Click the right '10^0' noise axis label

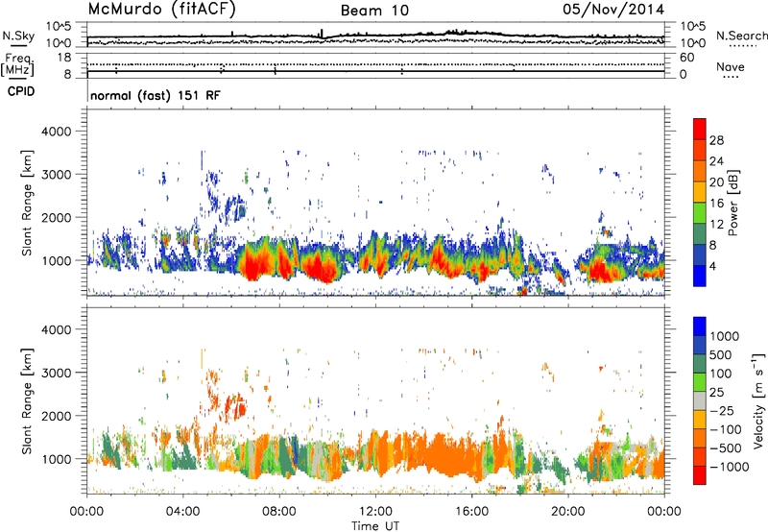coord(693,43)
